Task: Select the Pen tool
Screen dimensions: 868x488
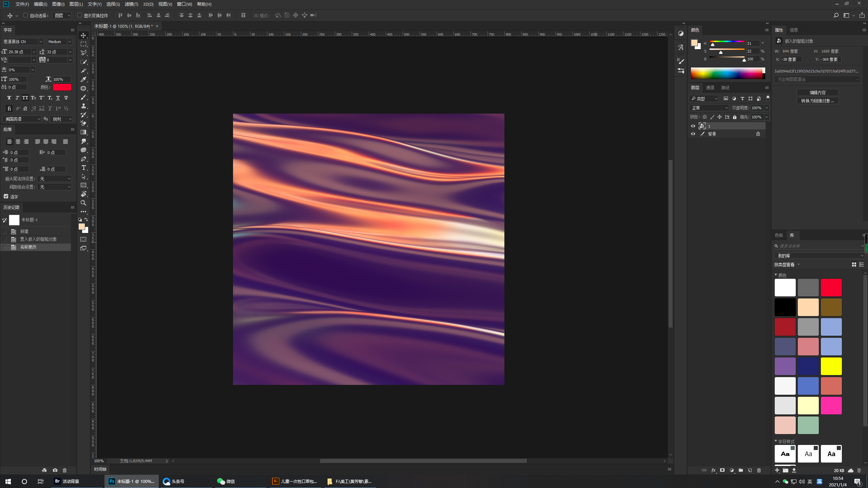Action: point(83,159)
